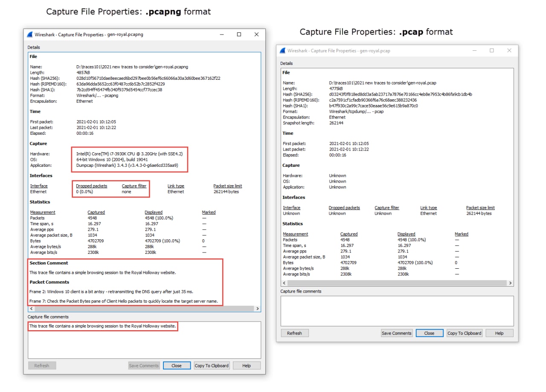Minimize the gen-royal.pcap properties window
Viewport: 546px width, 392px height.
474,50
